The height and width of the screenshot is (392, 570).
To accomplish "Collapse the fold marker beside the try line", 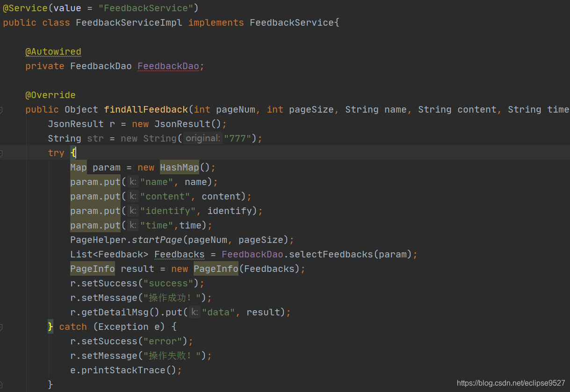I will pyautogui.click(x=1, y=154).
